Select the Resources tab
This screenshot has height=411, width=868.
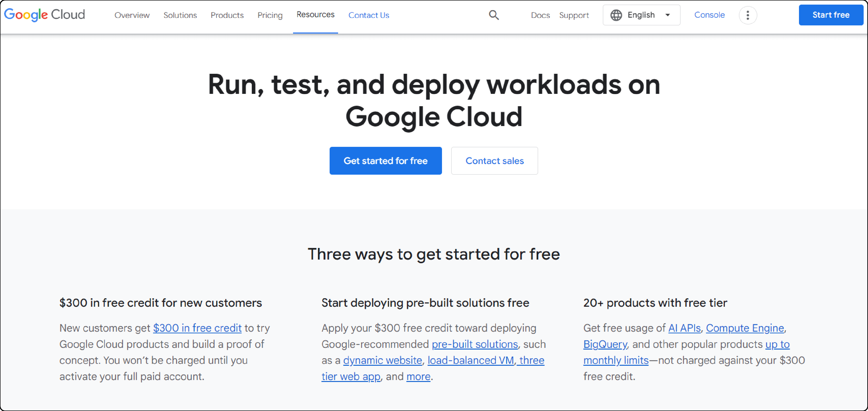(315, 15)
